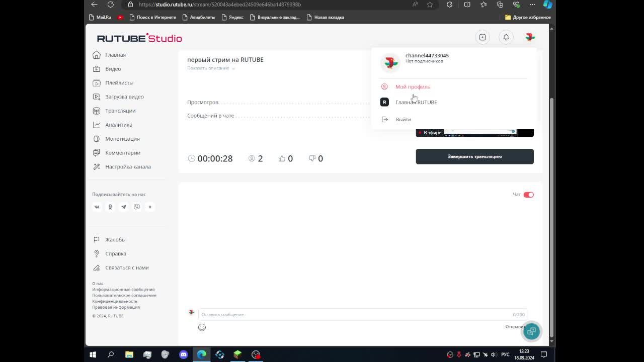Open Трансляции section
Screen dimensions: 644x362
120,111
